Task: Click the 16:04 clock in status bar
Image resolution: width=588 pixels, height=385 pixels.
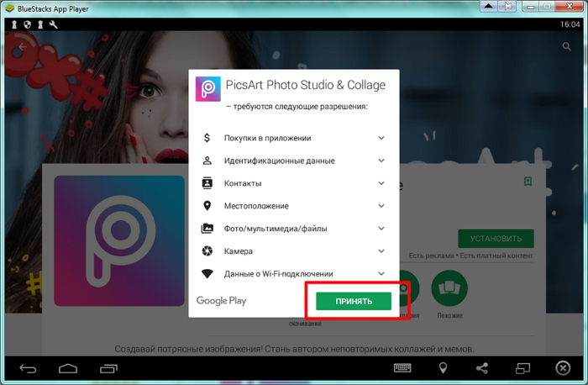Action: pyautogui.click(x=570, y=24)
